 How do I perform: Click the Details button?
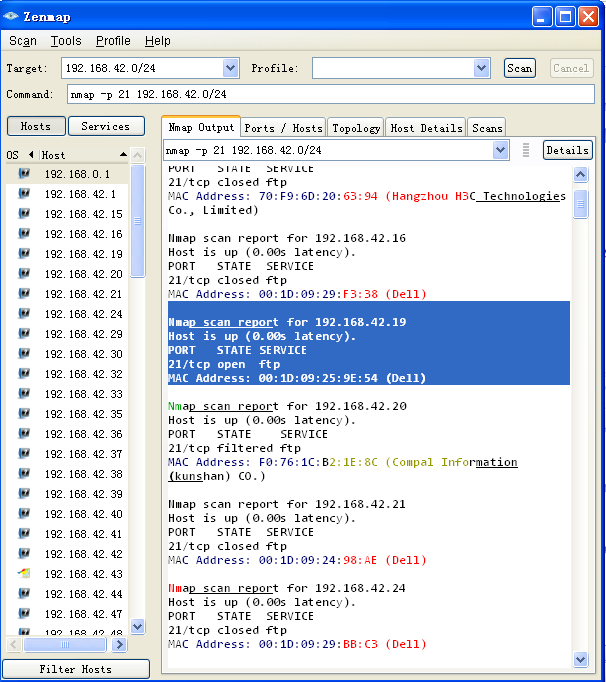(567, 150)
